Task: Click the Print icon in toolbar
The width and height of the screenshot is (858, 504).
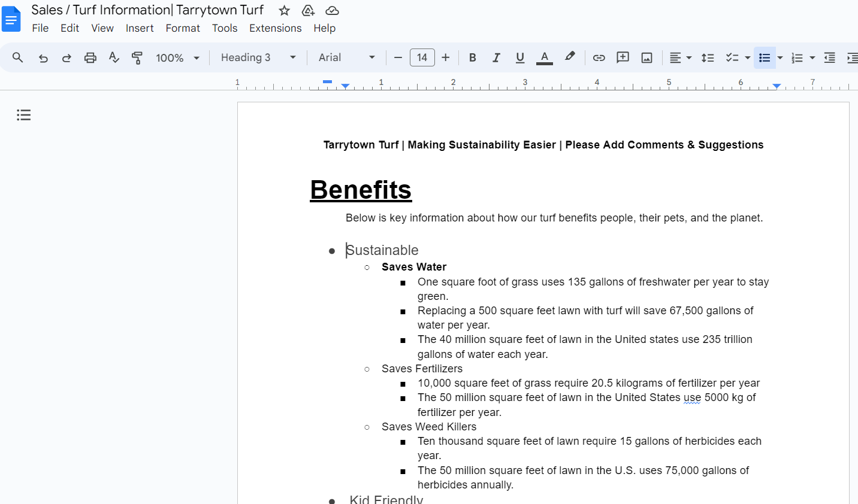Action: click(x=90, y=57)
